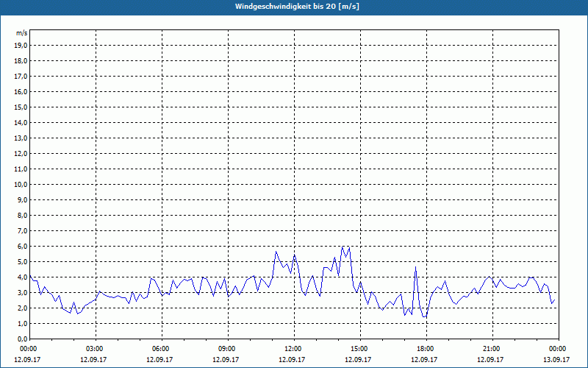588x368 pixels.
Task: Select the "1,0" y-axis label
Action: pos(22,323)
